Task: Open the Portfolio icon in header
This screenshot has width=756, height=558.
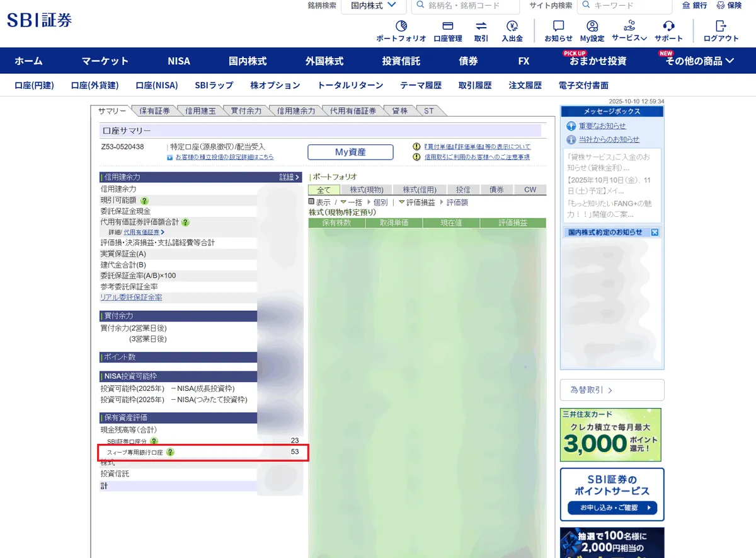Action: click(401, 26)
